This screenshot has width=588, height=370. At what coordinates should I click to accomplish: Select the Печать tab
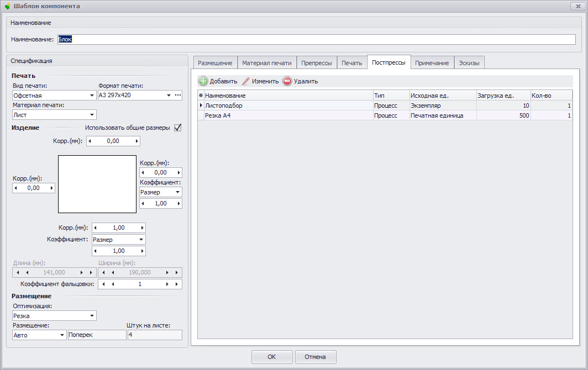(351, 63)
